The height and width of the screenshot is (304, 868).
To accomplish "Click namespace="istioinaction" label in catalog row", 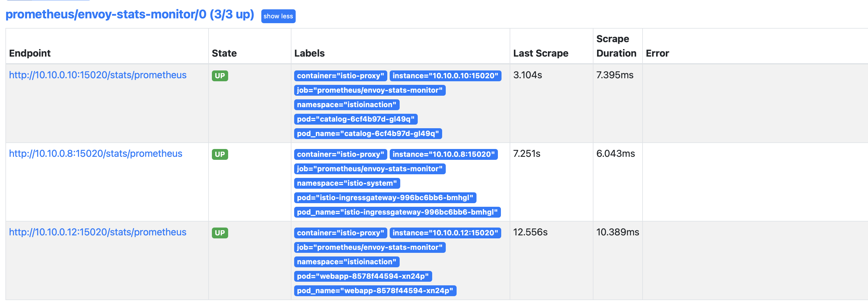I will pos(347,105).
